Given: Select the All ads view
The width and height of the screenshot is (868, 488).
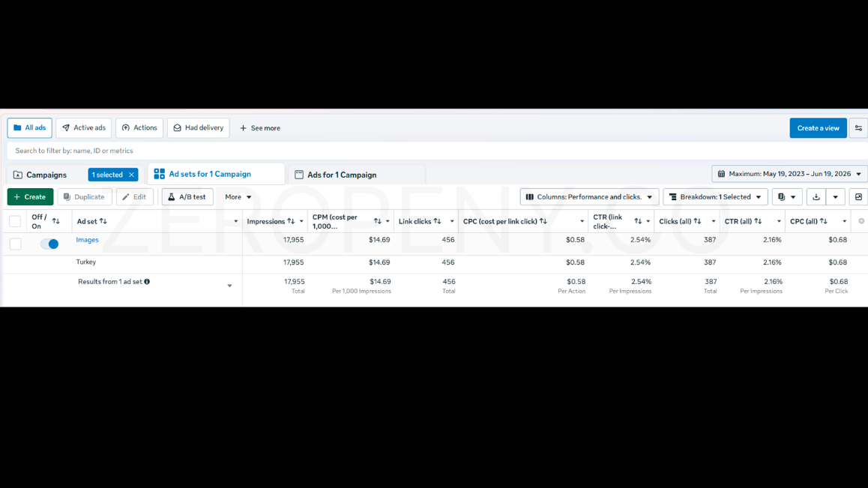Looking at the screenshot, I should point(30,128).
